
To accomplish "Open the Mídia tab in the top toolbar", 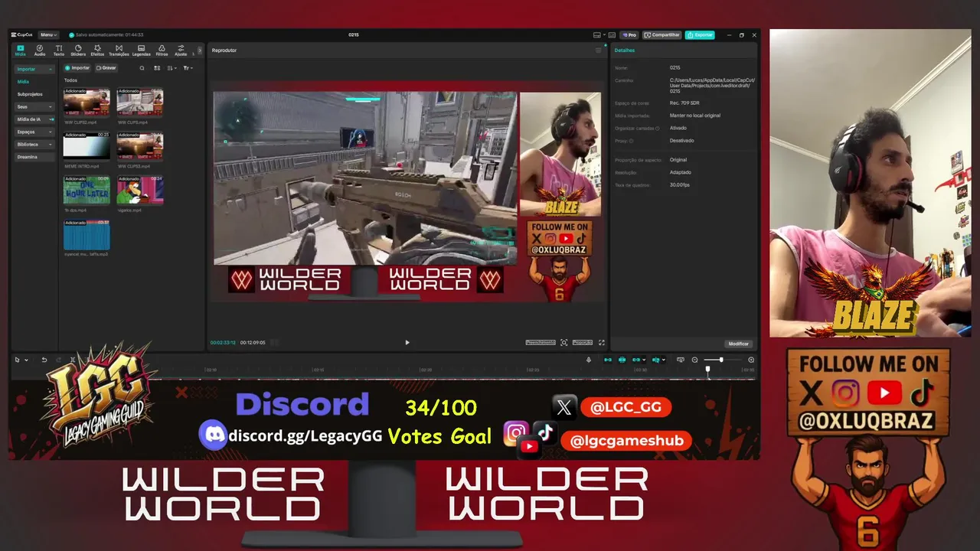I will coord(21,51).
